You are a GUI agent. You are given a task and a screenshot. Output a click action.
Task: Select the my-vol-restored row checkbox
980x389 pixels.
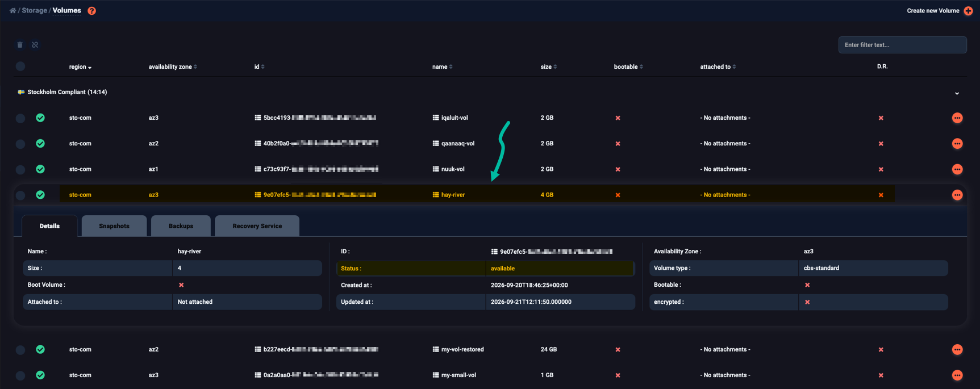[x=20, y=350]
